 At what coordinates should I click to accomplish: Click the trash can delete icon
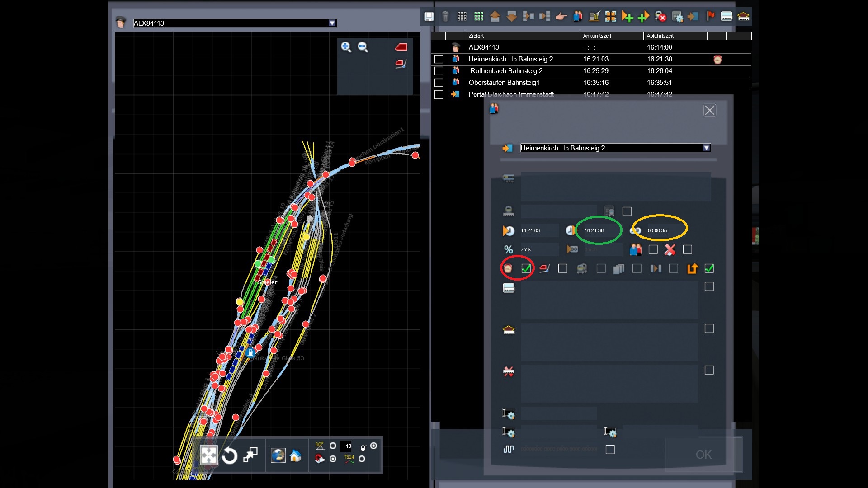point(445,17)
